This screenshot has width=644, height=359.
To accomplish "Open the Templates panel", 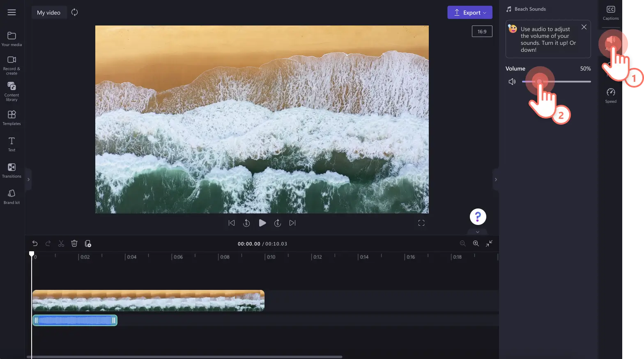I will click(11, 118).
